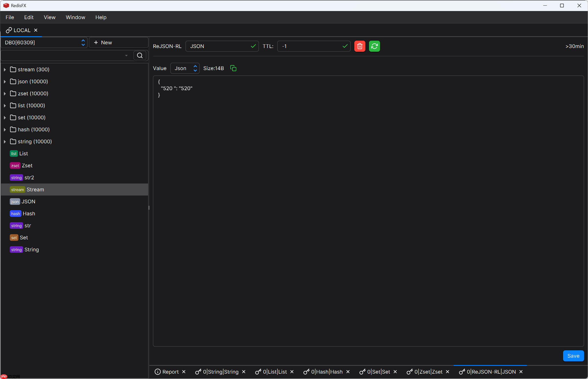Click the database selector stepper arrows
Screen dimensions: 588x379
(x=83, y=42)
